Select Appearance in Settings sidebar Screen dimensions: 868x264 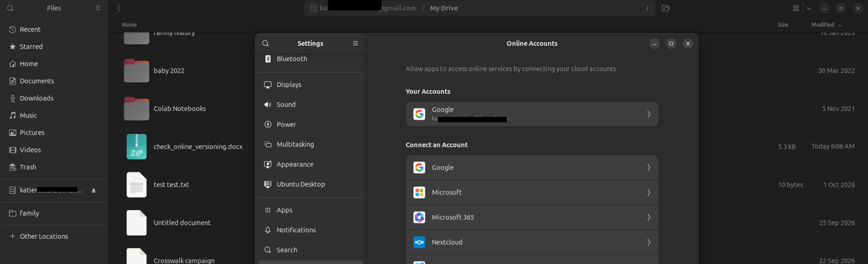point(311,164)
